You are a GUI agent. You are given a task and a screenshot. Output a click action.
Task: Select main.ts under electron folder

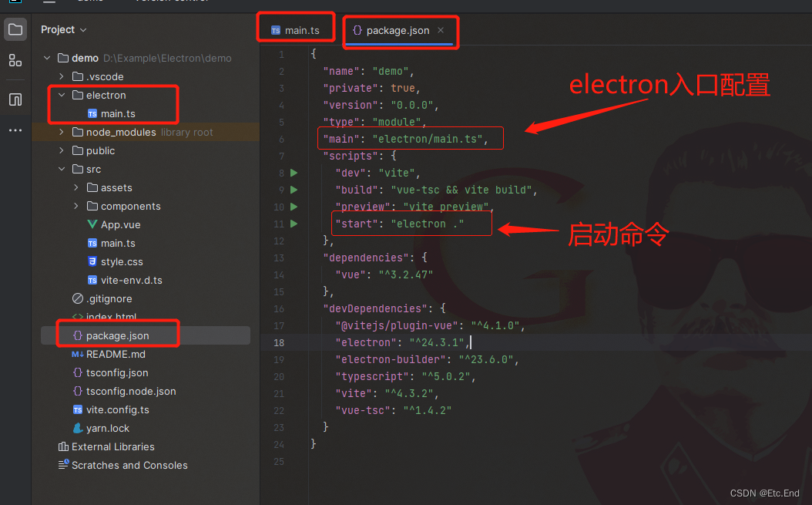(x=118, y=113)
